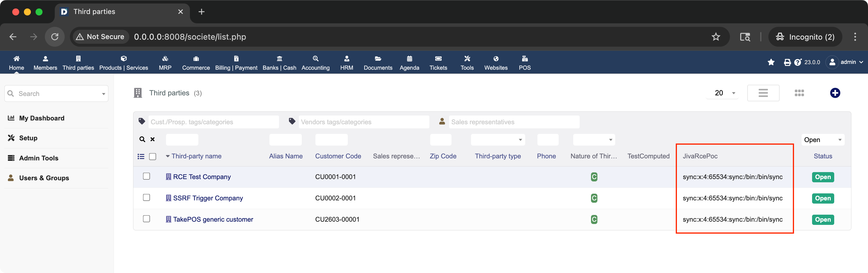Open the Third parties module
The height and width of the screenshot is (273, 868).
78,62
